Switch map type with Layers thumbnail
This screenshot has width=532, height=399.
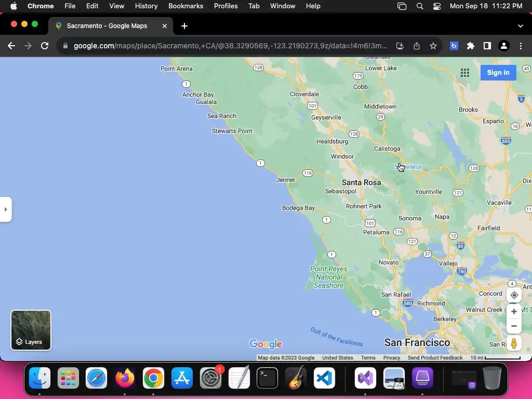tap(31, 330)
